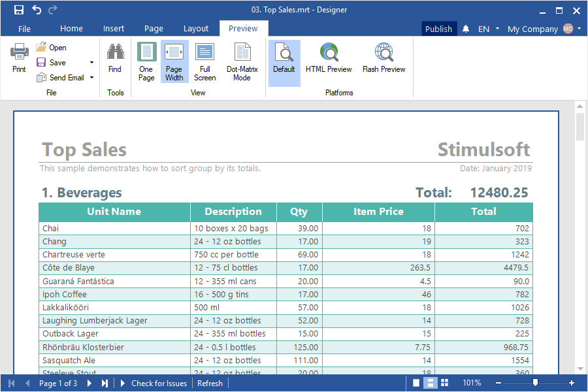588x392 pixels.
Task: Switch to the Layout tab
Action: (196, 29)
